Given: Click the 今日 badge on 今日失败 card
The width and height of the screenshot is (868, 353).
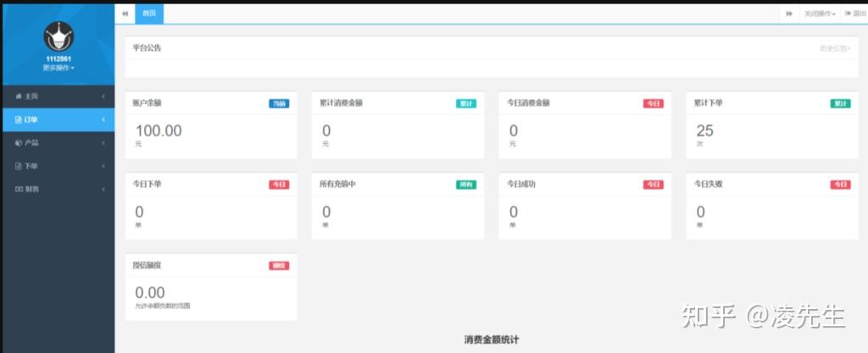Looking at the screenshot, I should 840,185.
